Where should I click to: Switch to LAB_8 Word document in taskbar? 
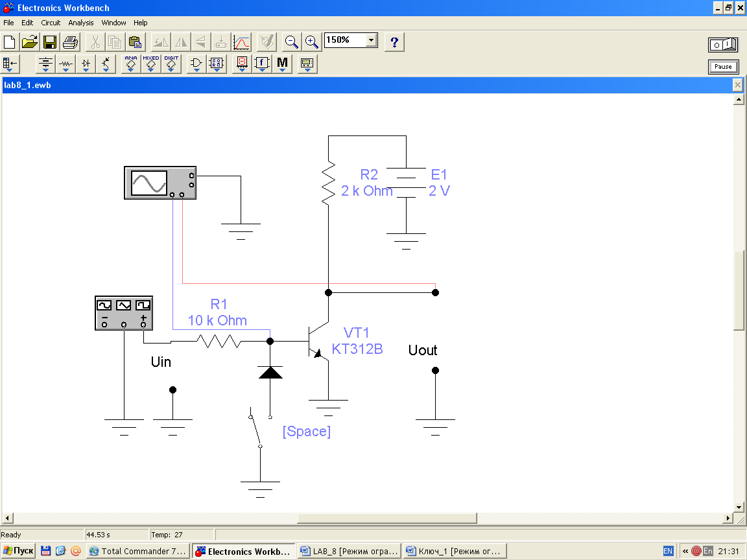(349, 551)
